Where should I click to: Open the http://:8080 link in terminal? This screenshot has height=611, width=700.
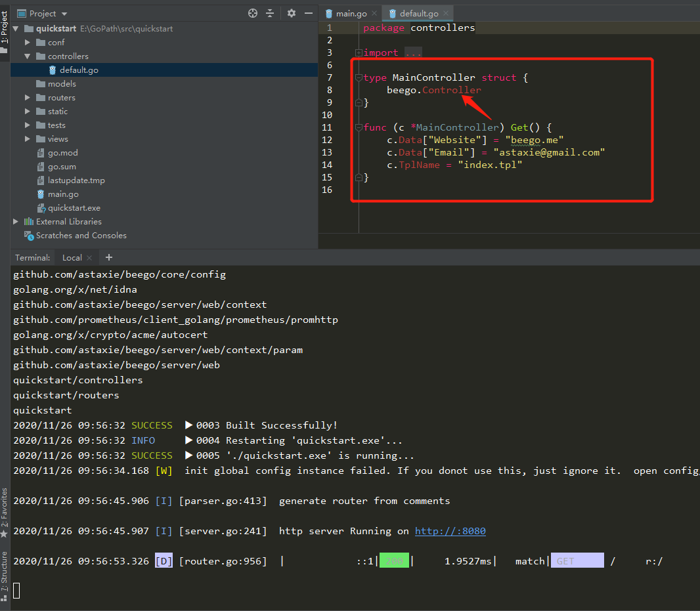coord(450,531)
